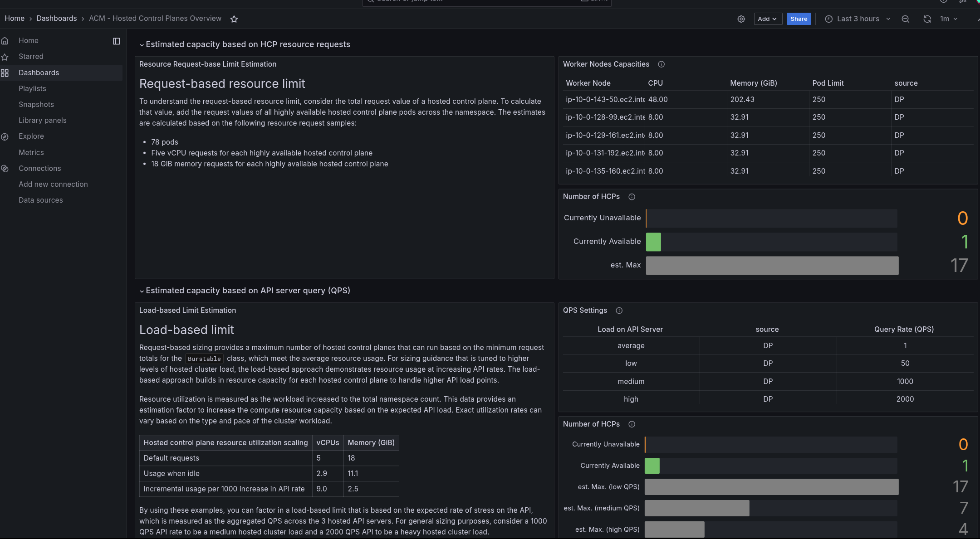Star this dashboard as favorite
This screenshot has height=539, width=980.
click(234, 19)
